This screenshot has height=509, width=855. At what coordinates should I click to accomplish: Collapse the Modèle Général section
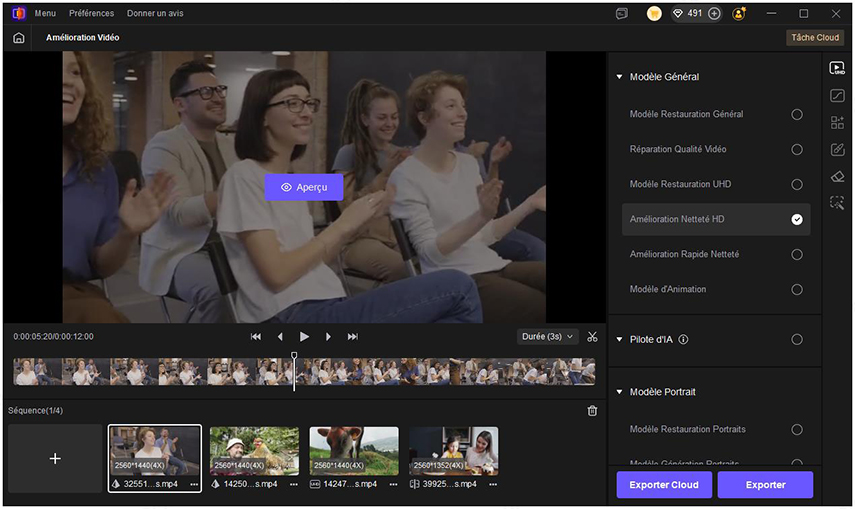point(619,77)
